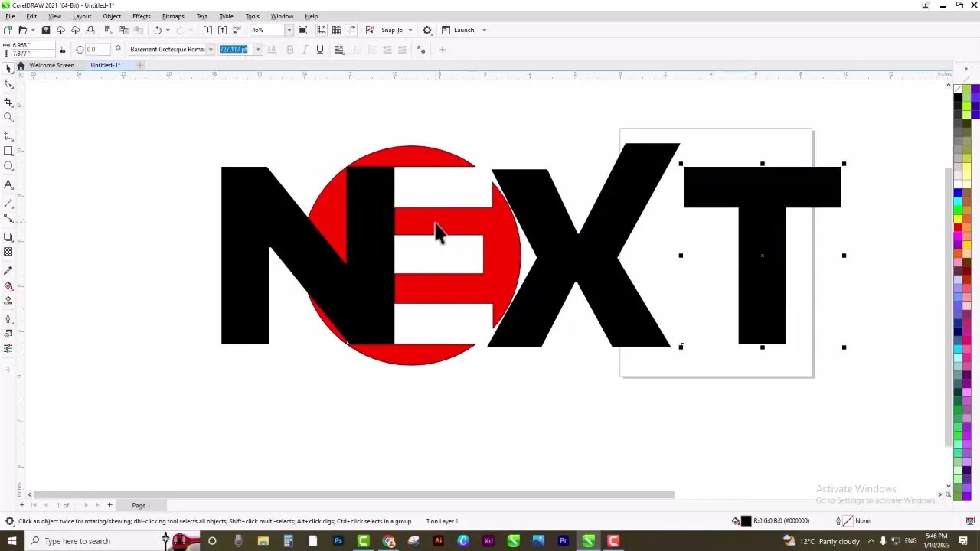Expand the Snap To dropdown
The image size is (980, 551).
pos(410,30)
